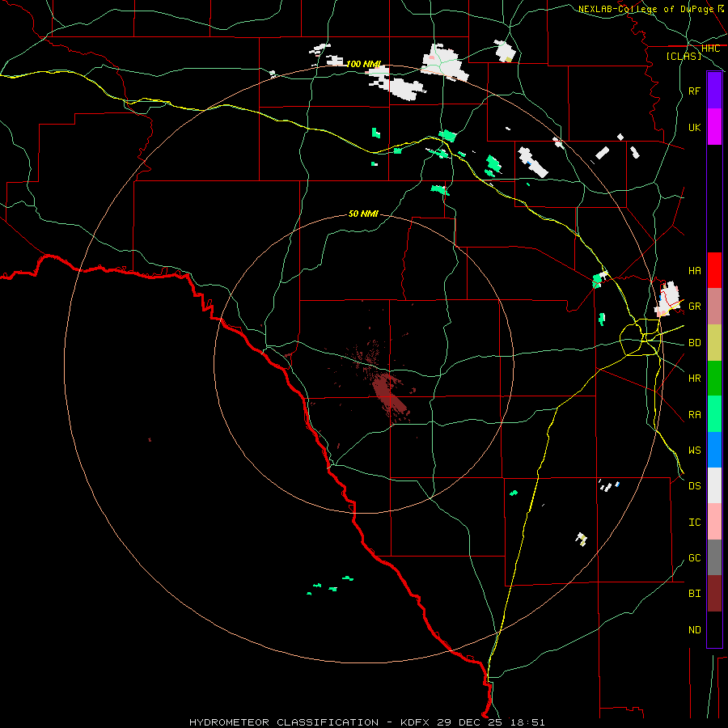
Task: Click the [CLAS] label
Action: point(684,56)
